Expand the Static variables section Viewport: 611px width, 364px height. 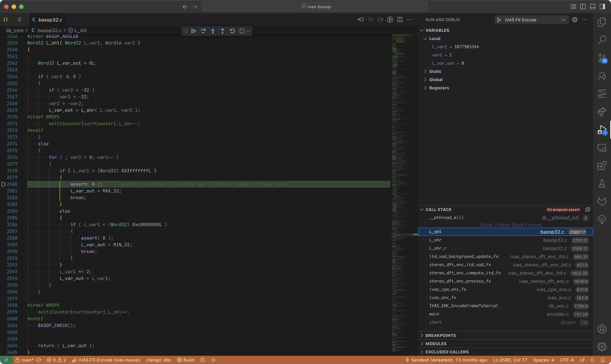[x=435, y=71]
